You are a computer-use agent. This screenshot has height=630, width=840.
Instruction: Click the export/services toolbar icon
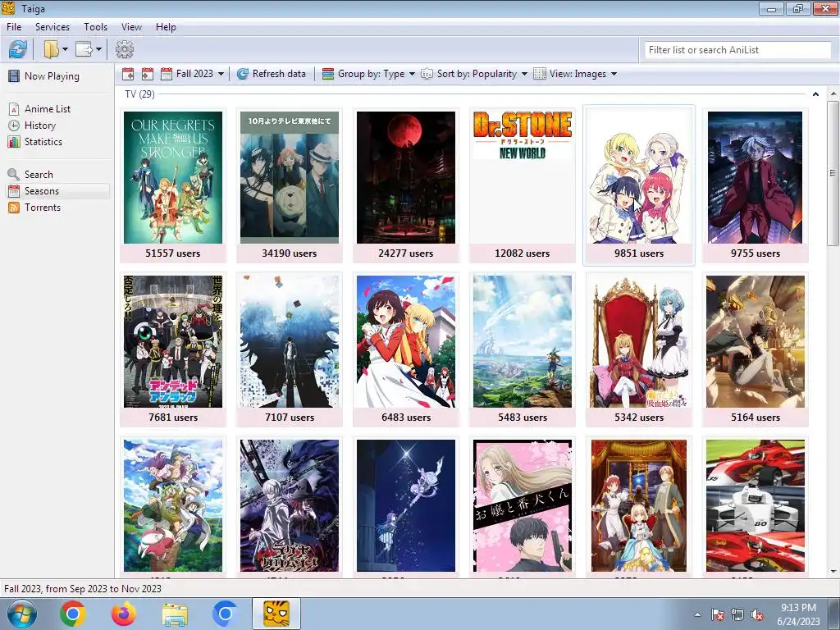84,49
